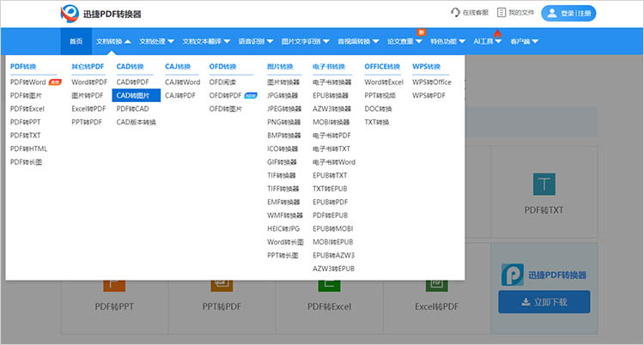Choose PNG转换器 menu entry
The image size is (644, 345).
[283, 122]
